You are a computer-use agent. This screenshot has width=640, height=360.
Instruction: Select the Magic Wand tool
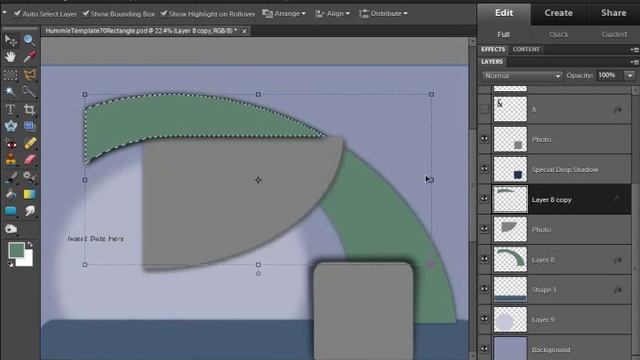click(x=11, y=92)
